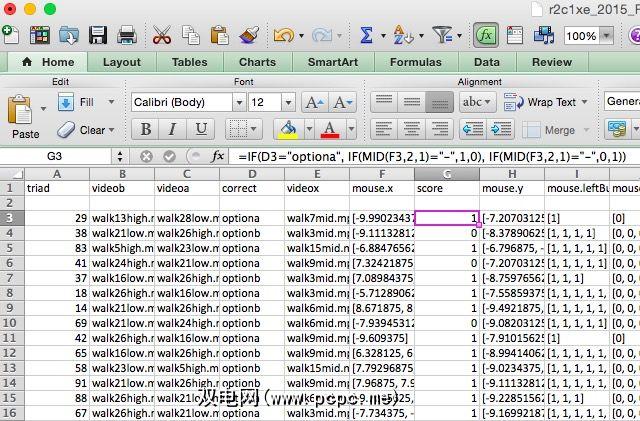Viewport: 640px width, 421px height.
Task: Click the G3 name box field
Action: point(55,156)
